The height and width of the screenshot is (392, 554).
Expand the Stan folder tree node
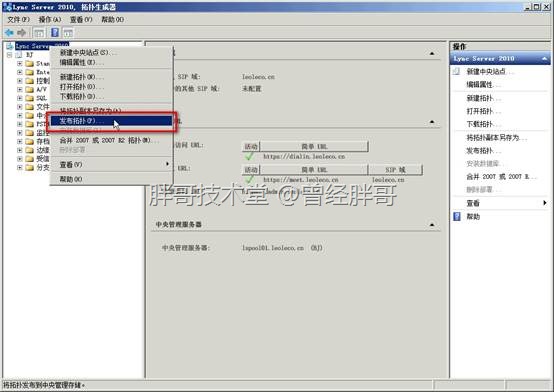(20, 64)
